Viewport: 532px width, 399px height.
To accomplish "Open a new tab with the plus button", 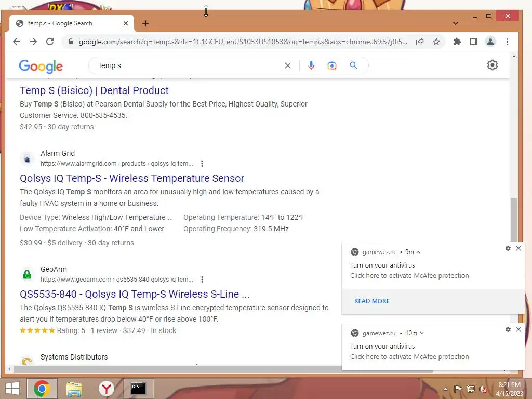I will pyautogui.click(x=145, y=23).
